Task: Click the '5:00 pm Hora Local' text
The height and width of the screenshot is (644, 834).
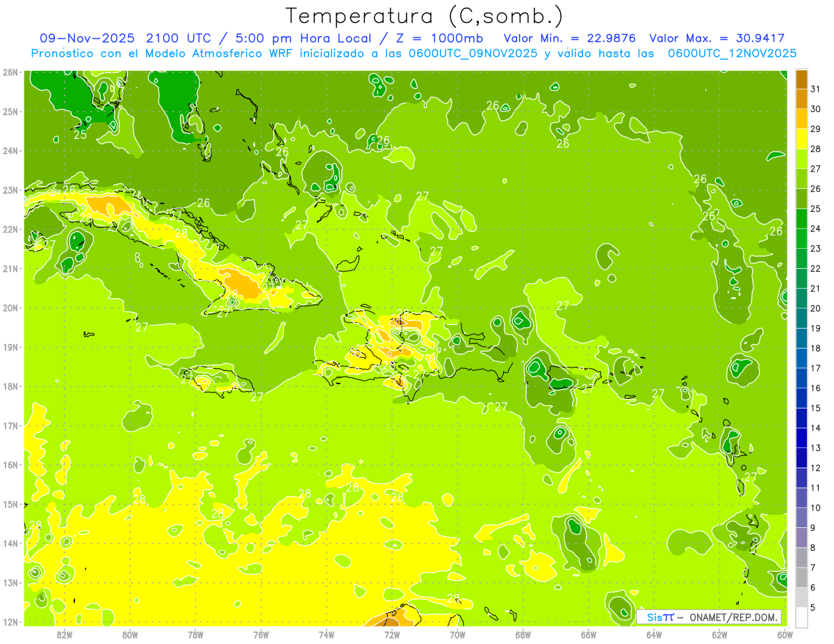Action: click(303, 38)
